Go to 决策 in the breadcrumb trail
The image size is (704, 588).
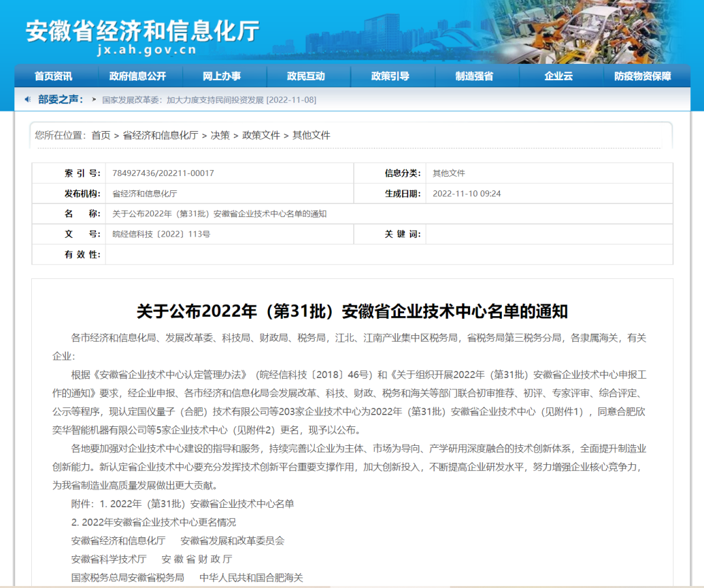tap(220, 135)
